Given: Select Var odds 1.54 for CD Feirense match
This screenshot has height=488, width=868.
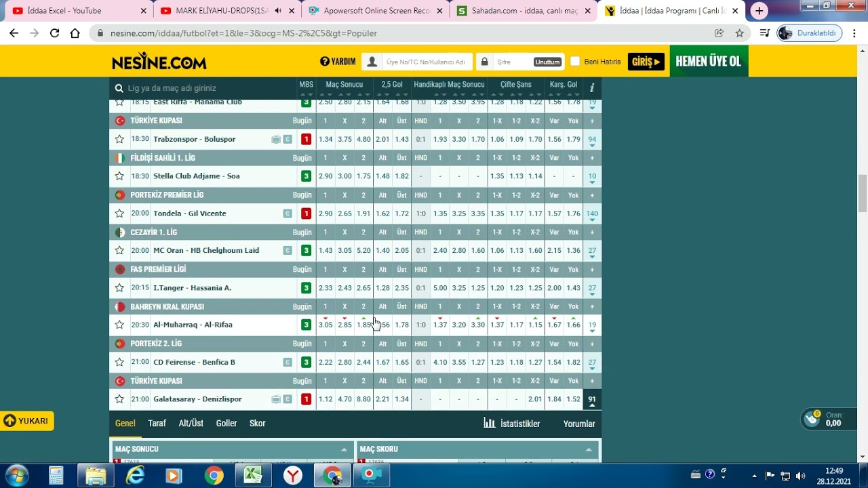Looking at the screenshot, I should [x=554, y=362].
